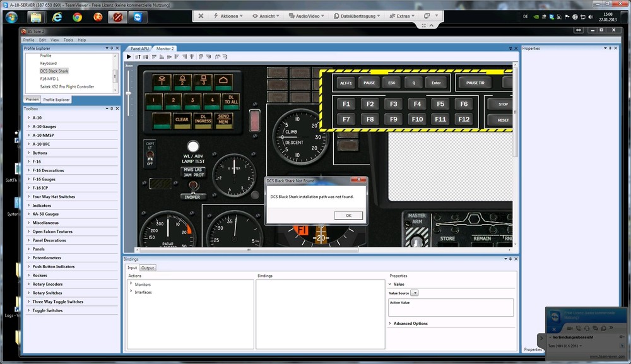The image size is (631, 364).
Task: Open the Tools menu
Action: coord(68,40)
